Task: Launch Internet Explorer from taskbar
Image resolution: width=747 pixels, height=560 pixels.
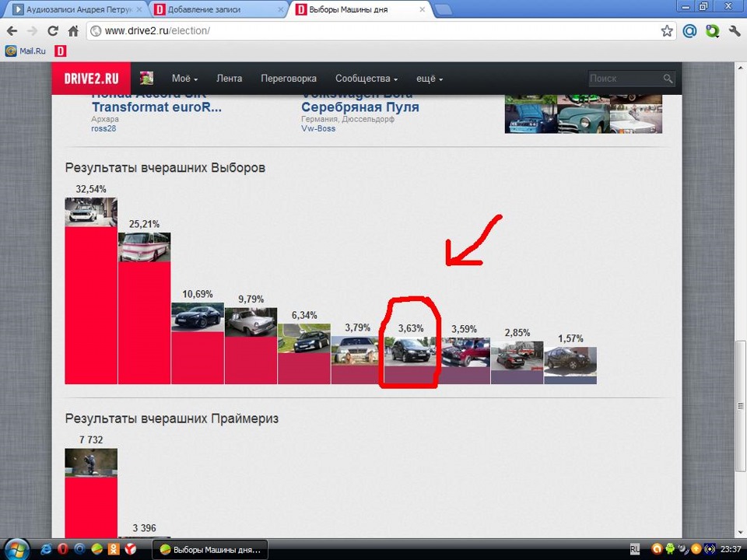Action: coord(46,550)
